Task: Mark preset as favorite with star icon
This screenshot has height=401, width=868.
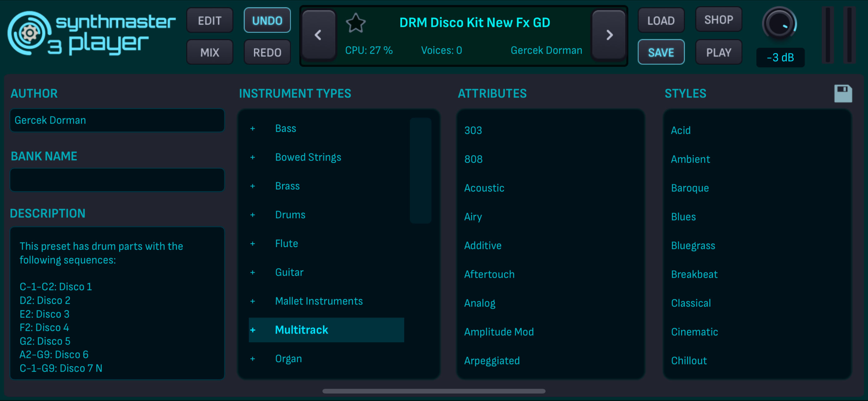Action: (x=356, y=23)
